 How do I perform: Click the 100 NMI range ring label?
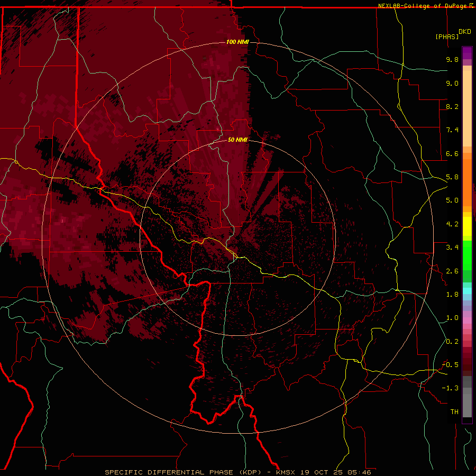coord(237,42)
